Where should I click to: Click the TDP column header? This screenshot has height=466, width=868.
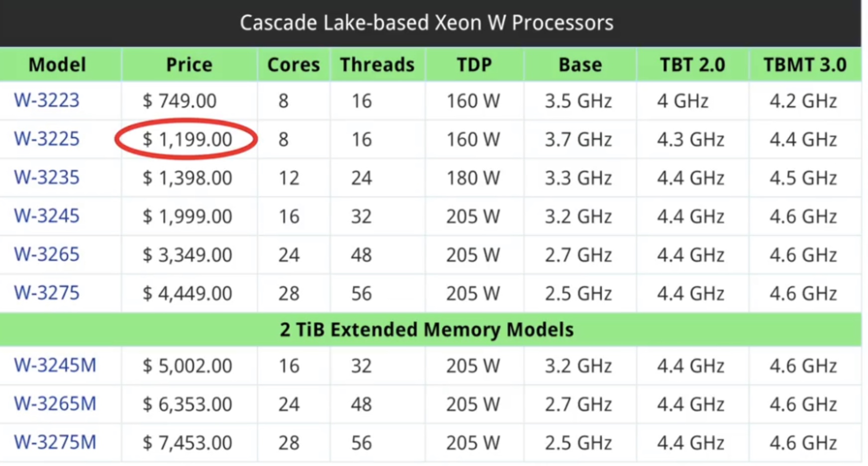[x=474, y=65]
